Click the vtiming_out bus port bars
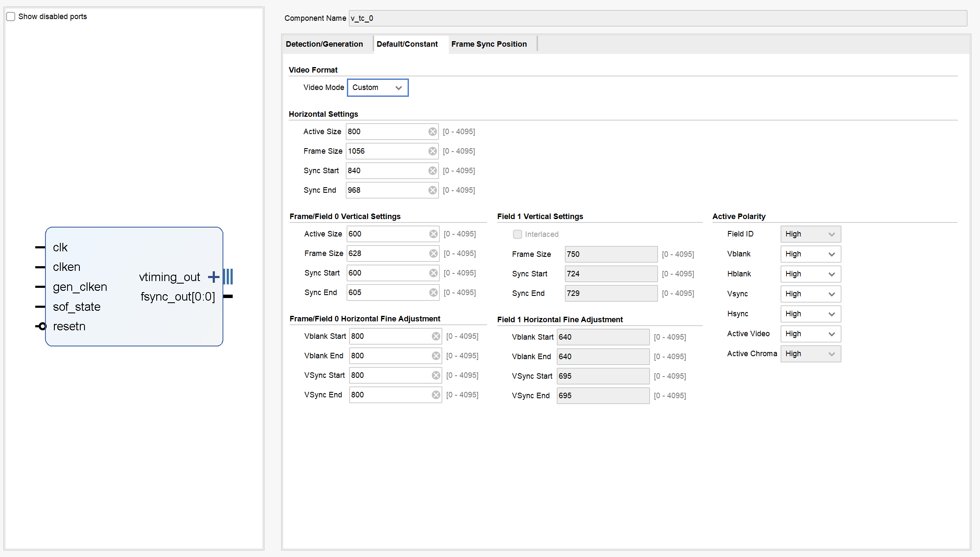This screenshot has height=557, width=980. point(228,277)
